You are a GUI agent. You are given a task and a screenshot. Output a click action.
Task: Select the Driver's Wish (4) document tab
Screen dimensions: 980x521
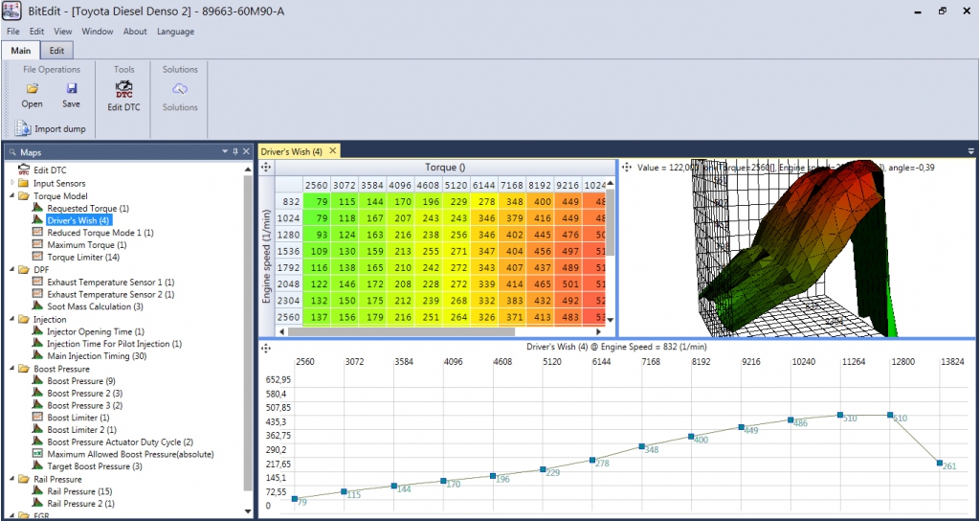point(292,151)
